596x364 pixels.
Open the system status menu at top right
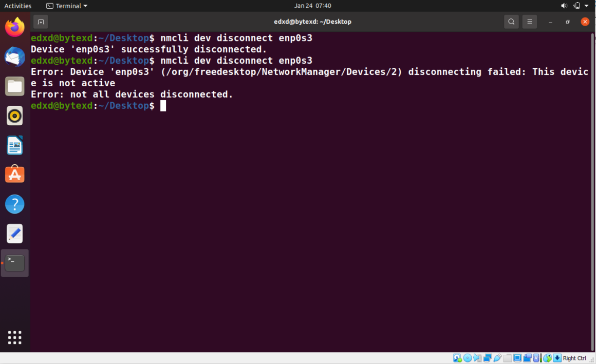point(575,6)
